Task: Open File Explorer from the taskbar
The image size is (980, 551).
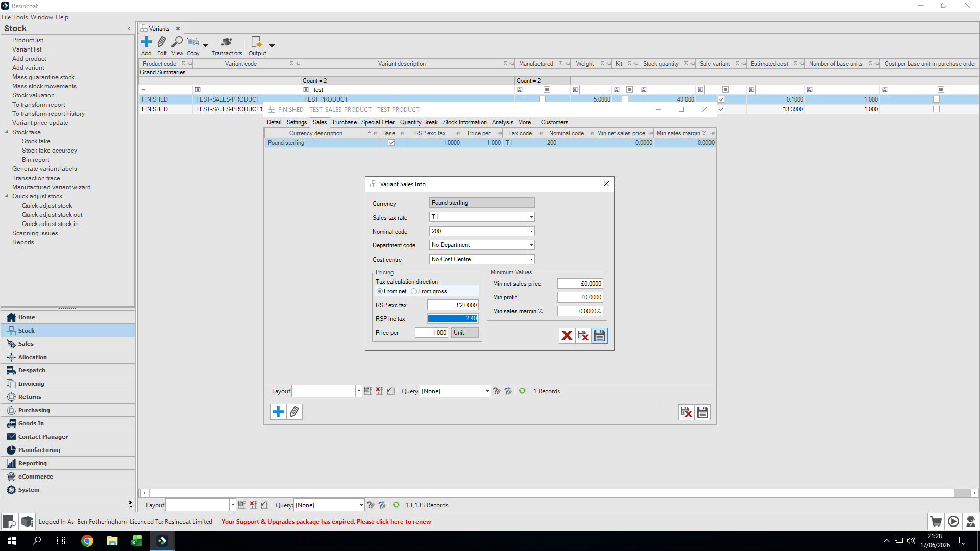Action: point(112,541)
